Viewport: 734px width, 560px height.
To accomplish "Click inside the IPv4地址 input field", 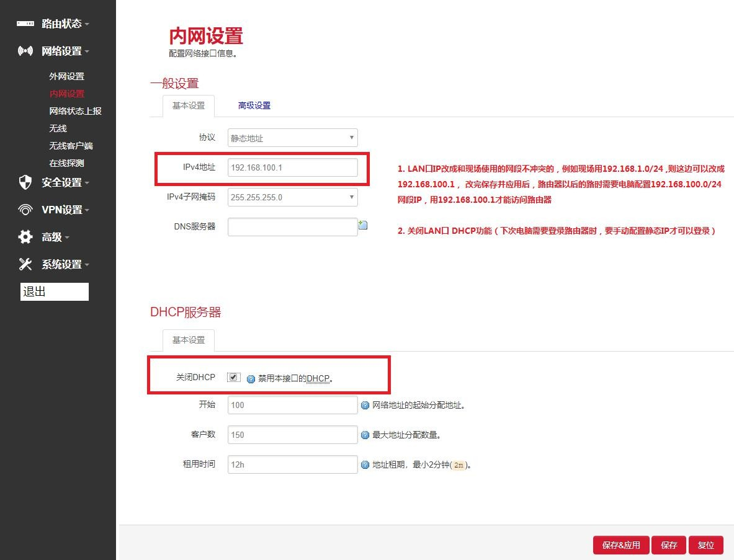I will click(x=292, y=167).
